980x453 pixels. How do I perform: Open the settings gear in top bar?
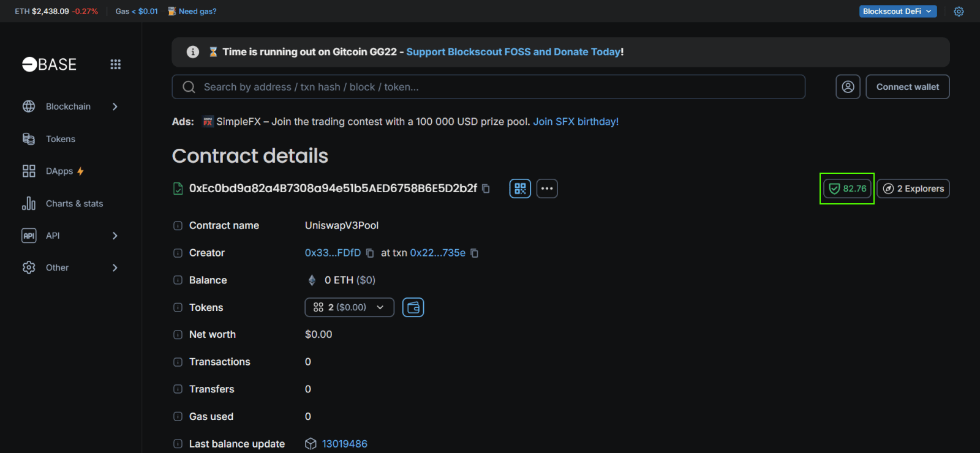(959, 12)
